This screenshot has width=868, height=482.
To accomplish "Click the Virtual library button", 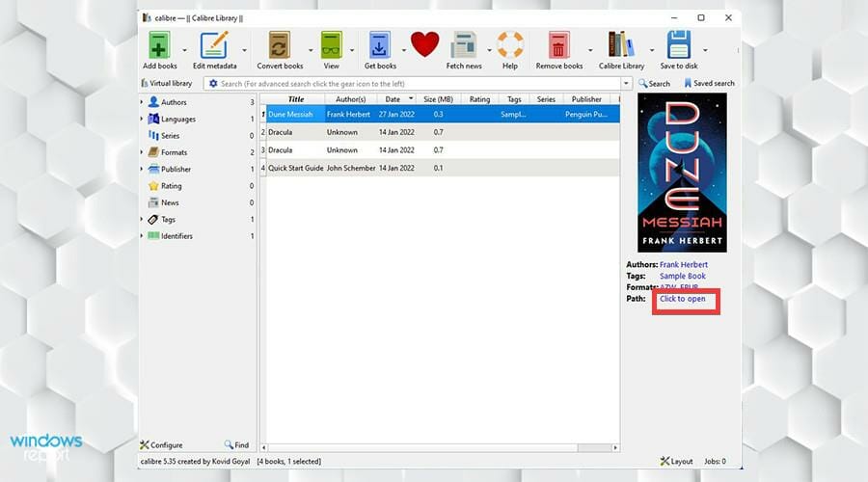I will (x=167, y=83).
